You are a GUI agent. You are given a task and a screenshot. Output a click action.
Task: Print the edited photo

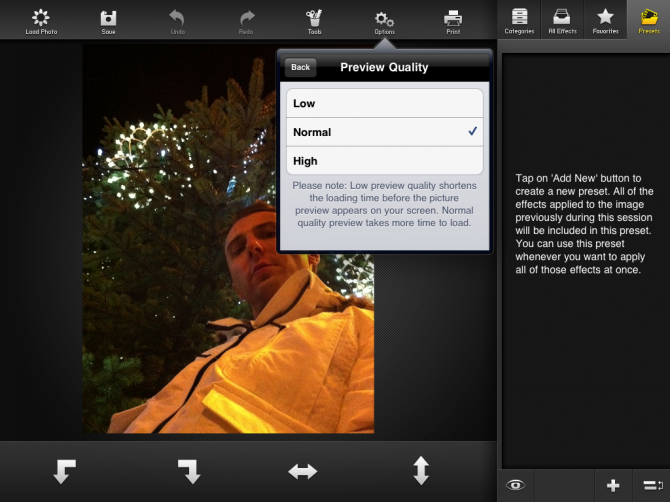coord(452,20)
